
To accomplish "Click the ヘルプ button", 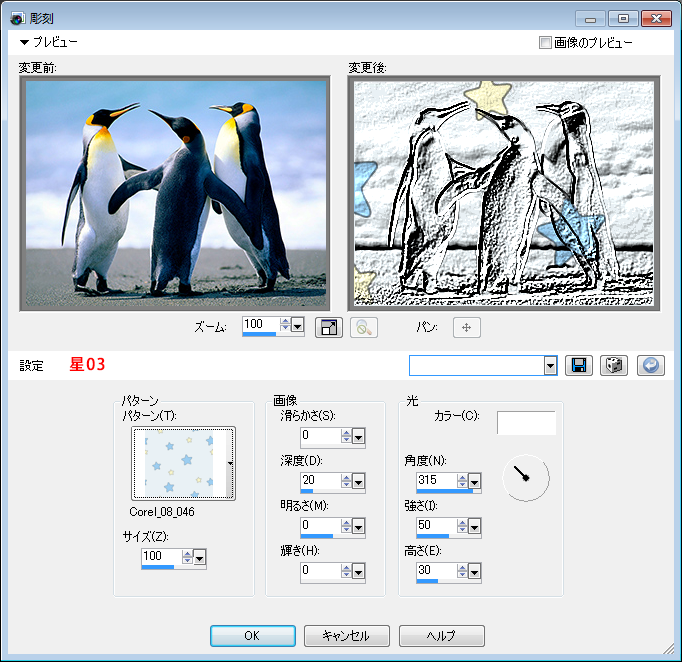I will [441, 636].
